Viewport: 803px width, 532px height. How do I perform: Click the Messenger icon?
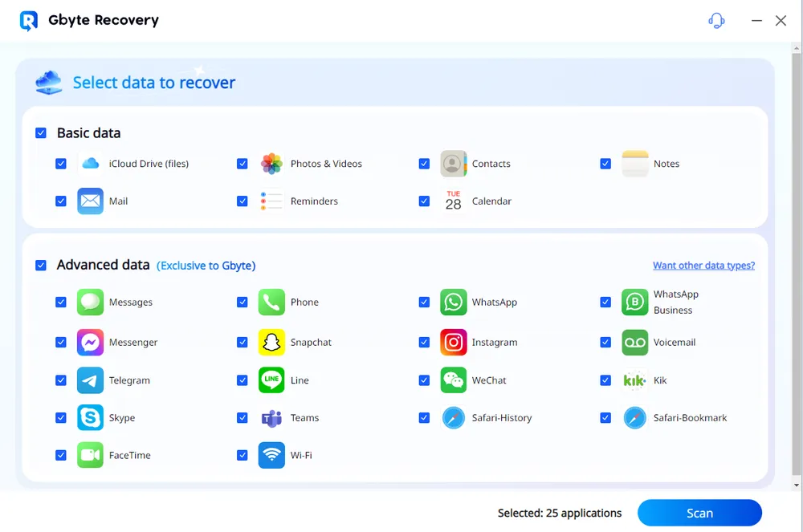pos(90,342)
